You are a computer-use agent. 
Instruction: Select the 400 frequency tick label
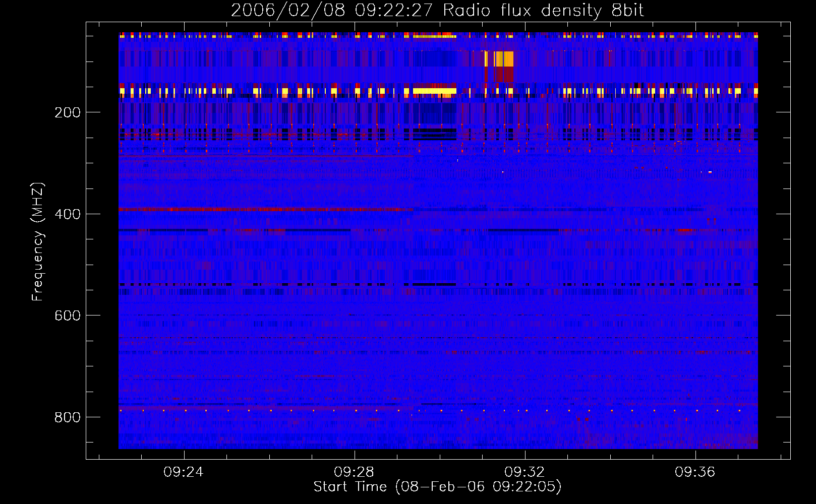coord(68,214)
